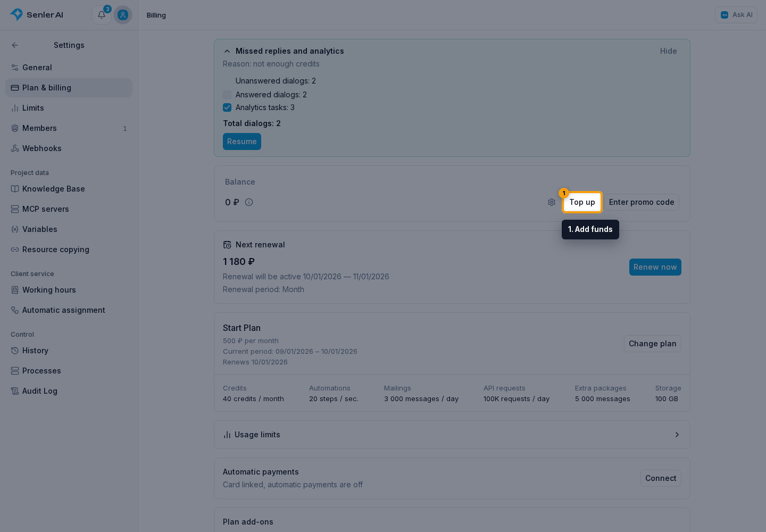Open Variables page
Screen dimensions: 766x532
click(69, 229)
